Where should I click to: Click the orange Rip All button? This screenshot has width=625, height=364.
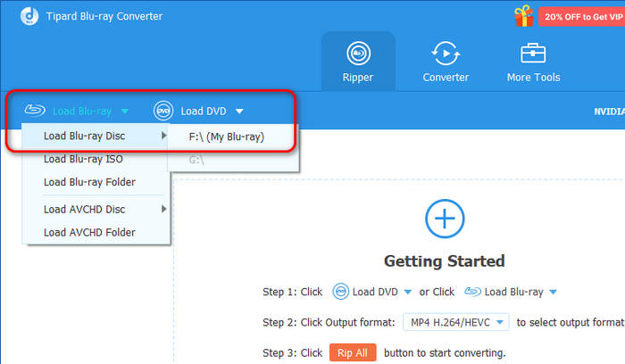[x=353, y=353]
